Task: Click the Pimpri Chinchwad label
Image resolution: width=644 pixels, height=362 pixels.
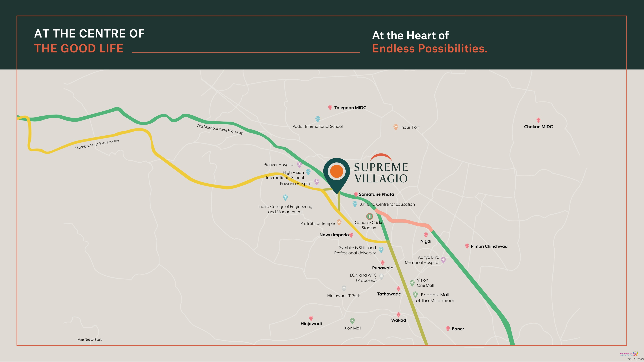Action: click(489, 246)
